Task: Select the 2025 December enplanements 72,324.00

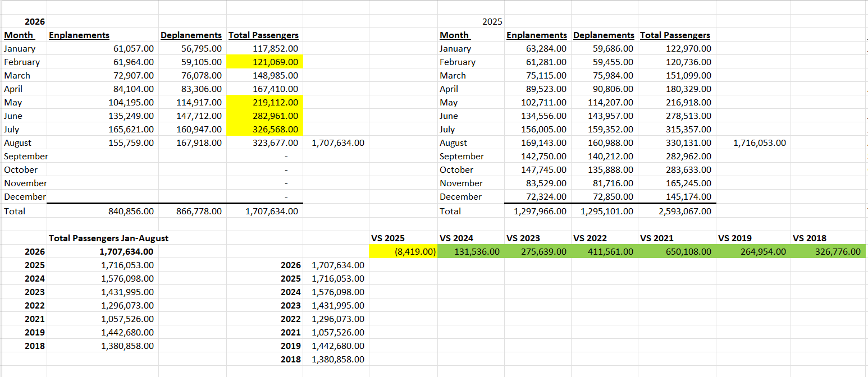Action: tap(537, 197)
